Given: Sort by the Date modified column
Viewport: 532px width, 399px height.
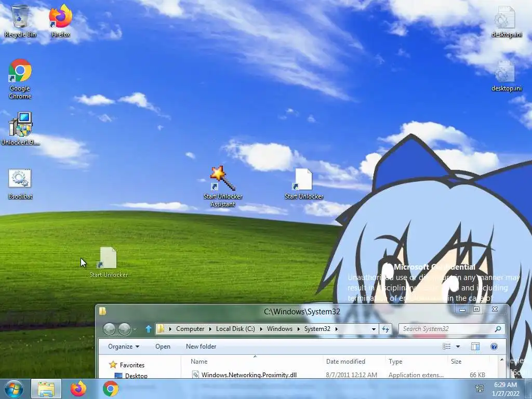Looking at the screenshot, I should tap(353, 362).
